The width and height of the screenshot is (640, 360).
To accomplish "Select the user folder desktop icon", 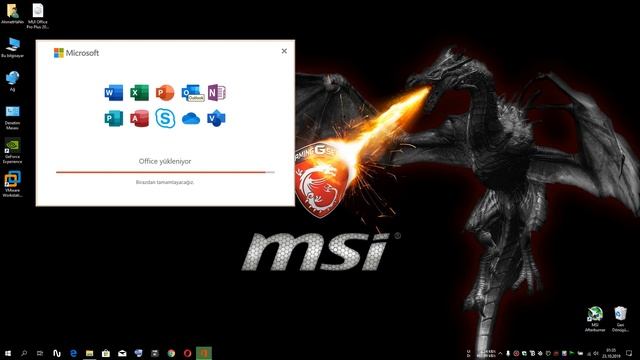I will (x=12, y=14).
